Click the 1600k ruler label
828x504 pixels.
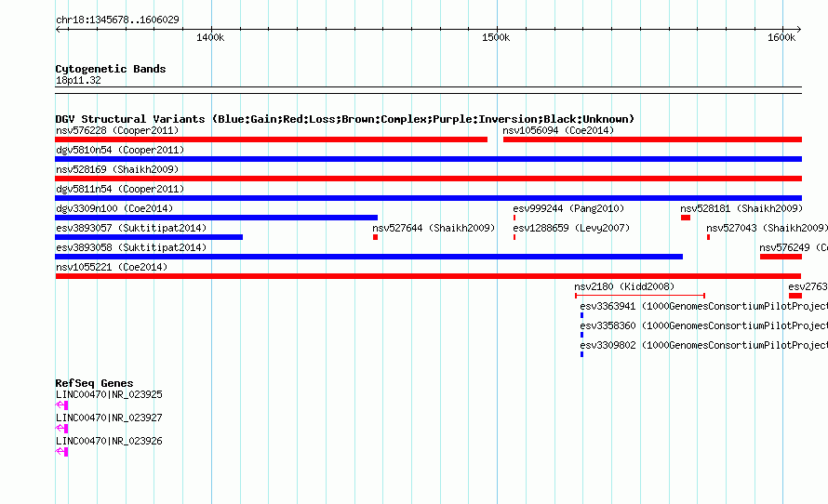(x=781, y=37)
